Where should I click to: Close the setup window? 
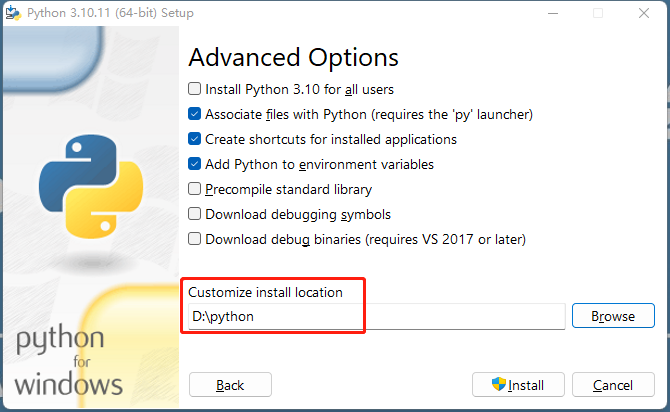point(644,13)
